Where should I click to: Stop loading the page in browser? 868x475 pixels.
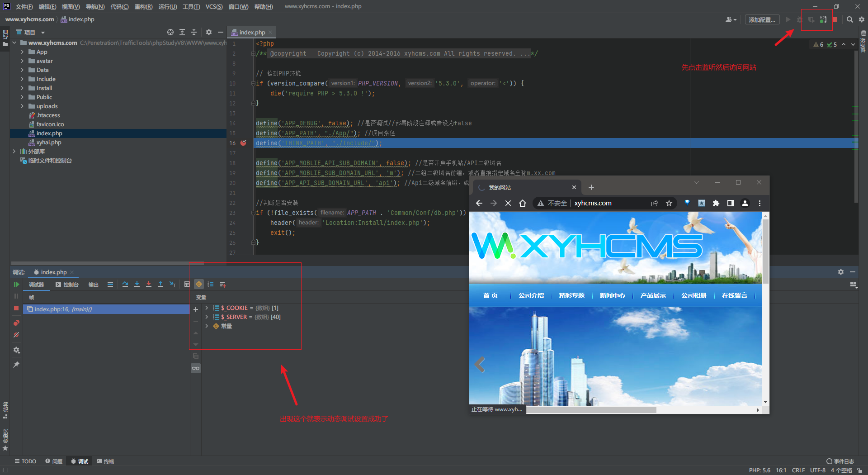[x=508, y=203]
